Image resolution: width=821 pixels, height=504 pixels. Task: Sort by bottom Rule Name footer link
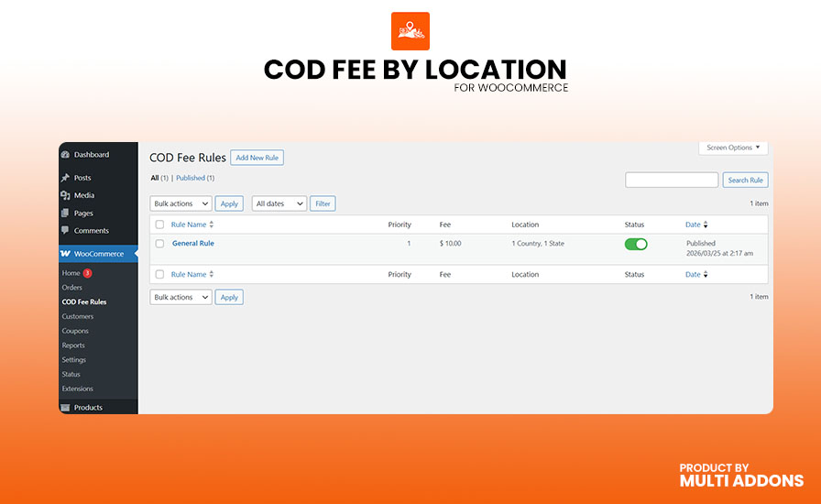[189, 274]
